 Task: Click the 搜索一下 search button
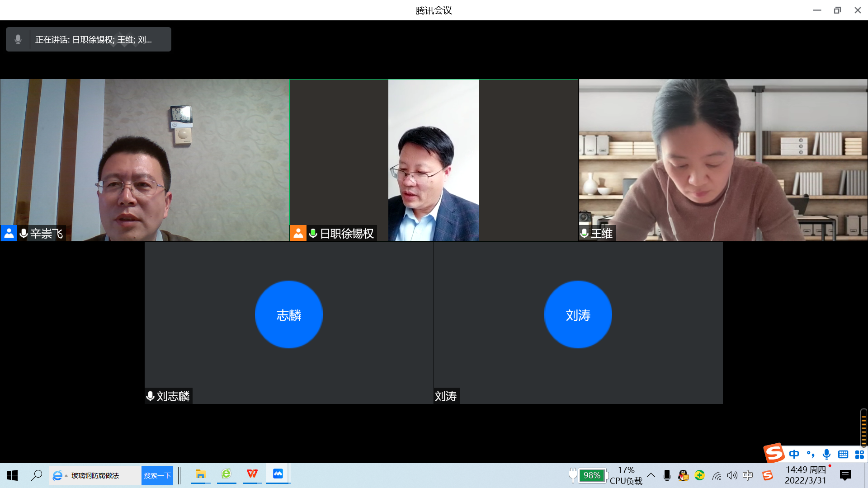157,475
